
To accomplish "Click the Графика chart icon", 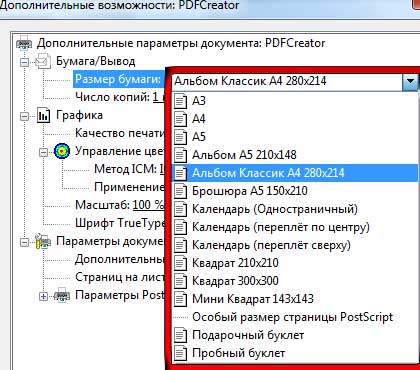I will coord(43,116).
